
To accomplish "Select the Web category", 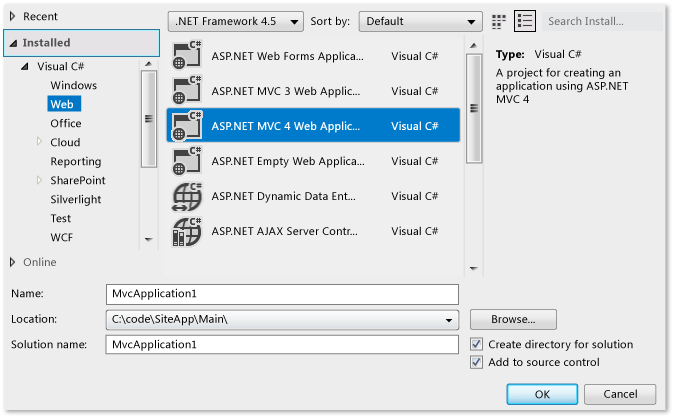I will tap(62, 104).
